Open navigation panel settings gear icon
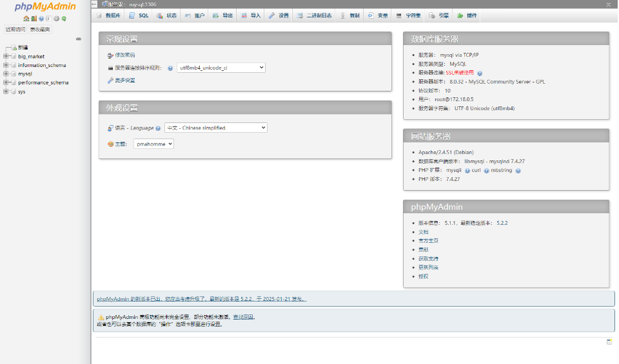 tap(57, 19)
